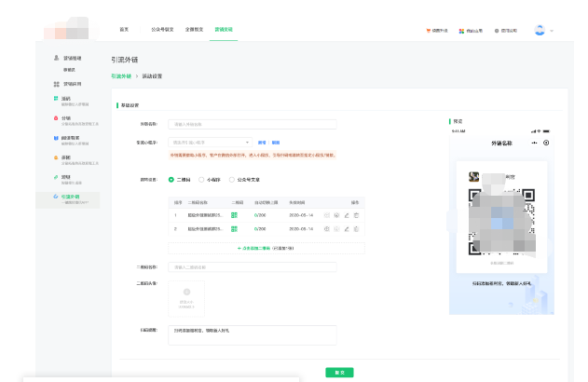Click the green QR code icon in row 2
The image size is (588, 382).
pyautogui.click(x=235, y=227)
